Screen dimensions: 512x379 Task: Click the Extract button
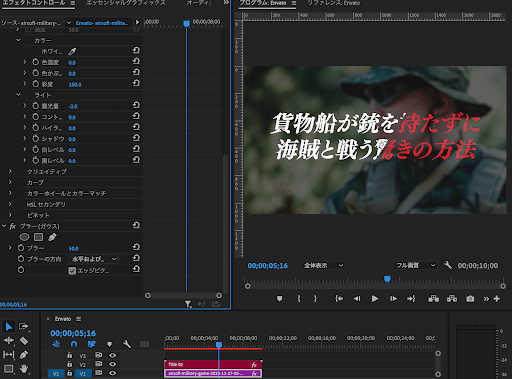click(452, 299)
